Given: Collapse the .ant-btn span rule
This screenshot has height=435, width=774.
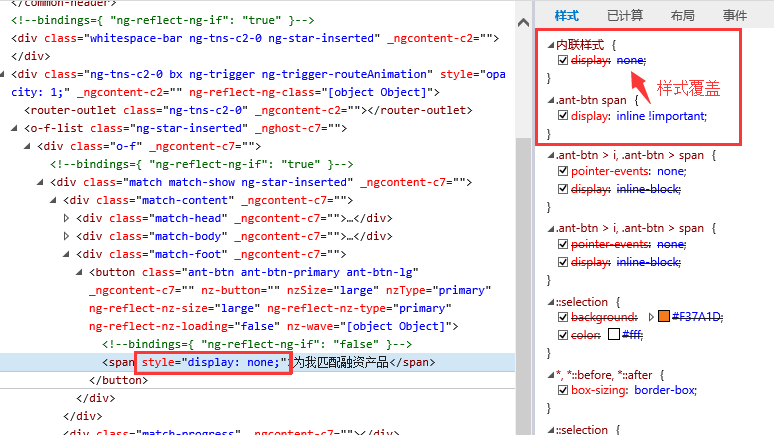Looking at the screenshot, I should (551, 100).
